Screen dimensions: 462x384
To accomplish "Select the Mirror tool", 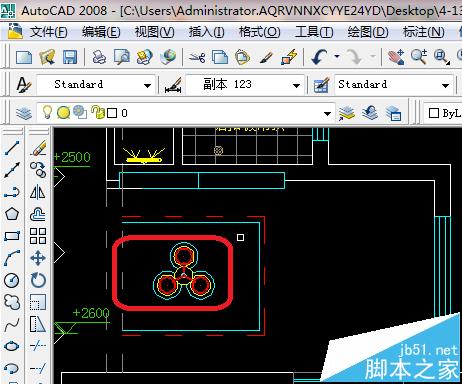I will point(38,192).
